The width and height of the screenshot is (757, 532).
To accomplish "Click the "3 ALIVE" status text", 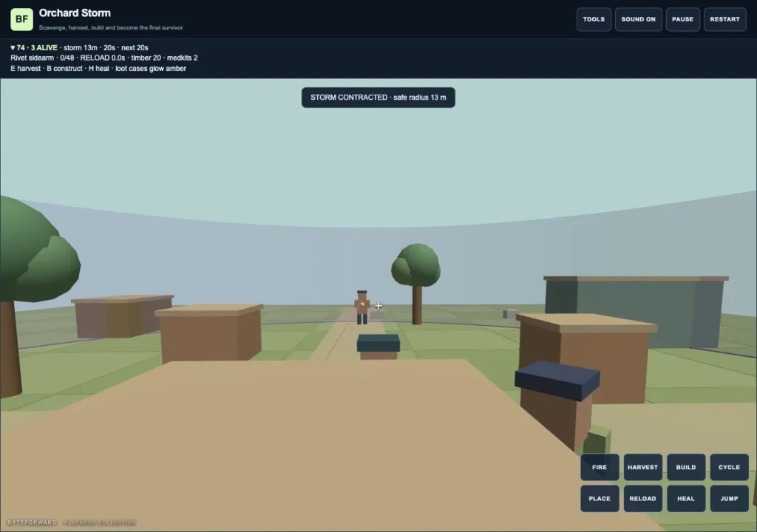I will tap(44, 48).
